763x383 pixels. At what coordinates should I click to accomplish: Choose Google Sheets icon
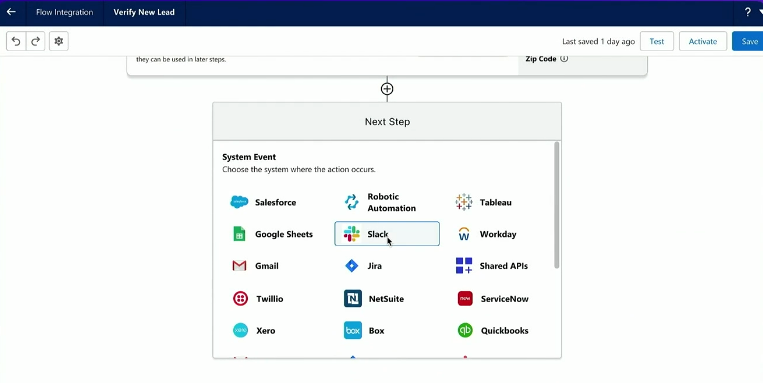[239, 234]
